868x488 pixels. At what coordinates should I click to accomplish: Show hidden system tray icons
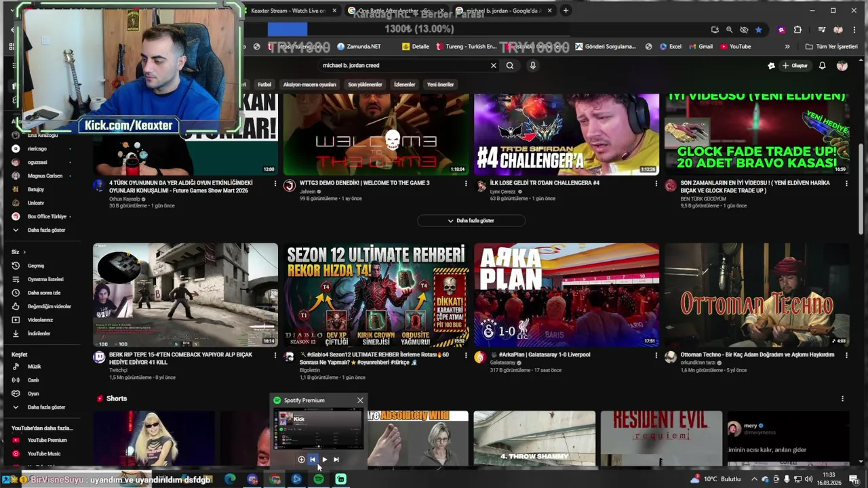[755, 479]
